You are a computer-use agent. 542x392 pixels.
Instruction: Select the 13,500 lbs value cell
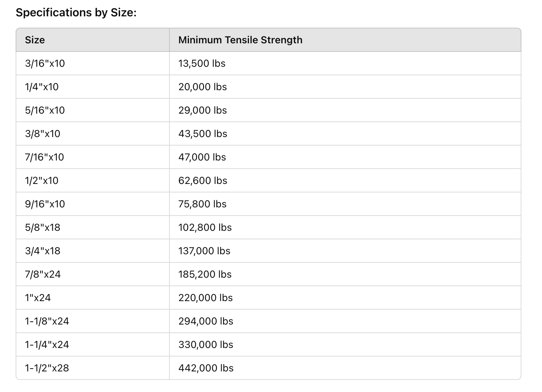pos(345,63)
